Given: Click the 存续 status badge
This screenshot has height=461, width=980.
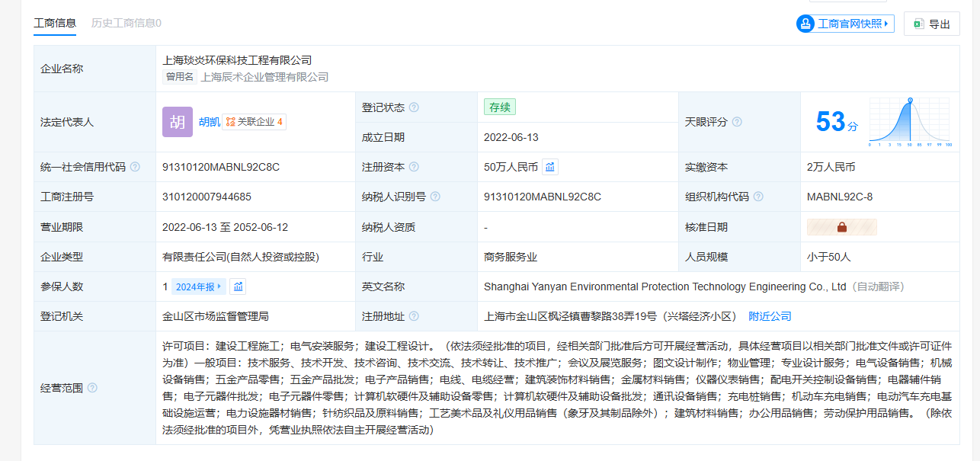Looking at the screenshot, I should [x=500, y=107].
